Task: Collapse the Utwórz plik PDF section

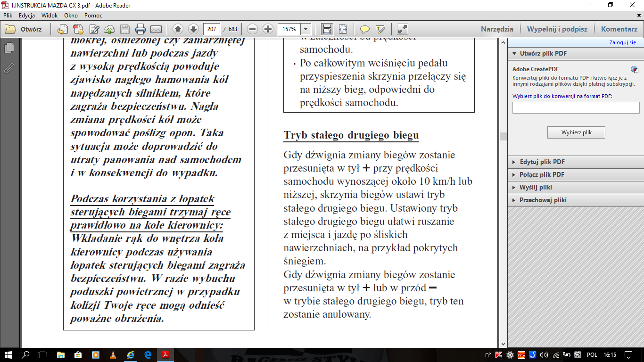Action: (x=543, y=53)
